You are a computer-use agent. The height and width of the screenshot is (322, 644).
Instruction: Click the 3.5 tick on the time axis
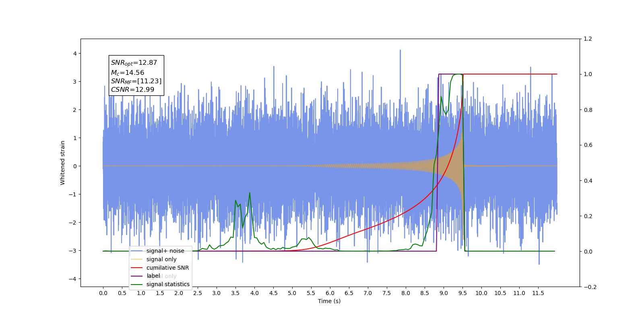[235, 293]
